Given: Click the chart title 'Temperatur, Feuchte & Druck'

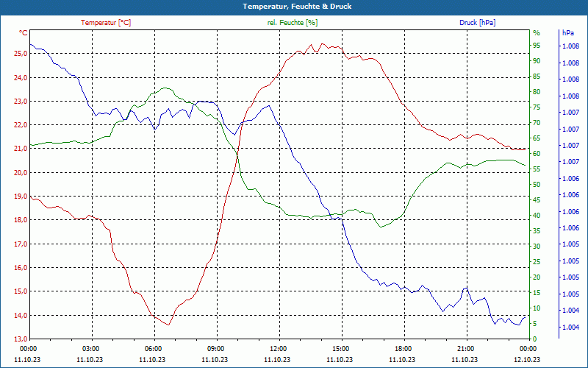Looking at the screenshot, I should 297,7.
